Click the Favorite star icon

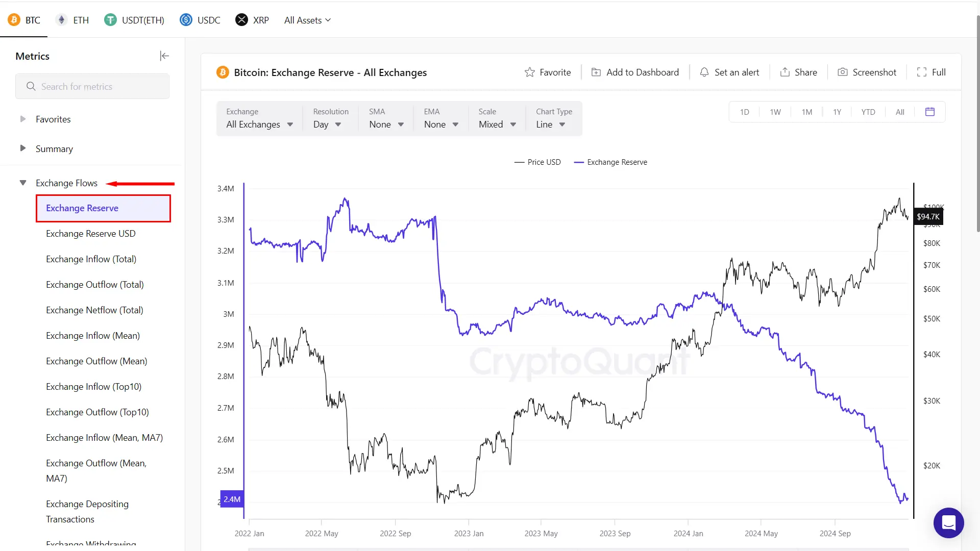click(x=530, y=72)
